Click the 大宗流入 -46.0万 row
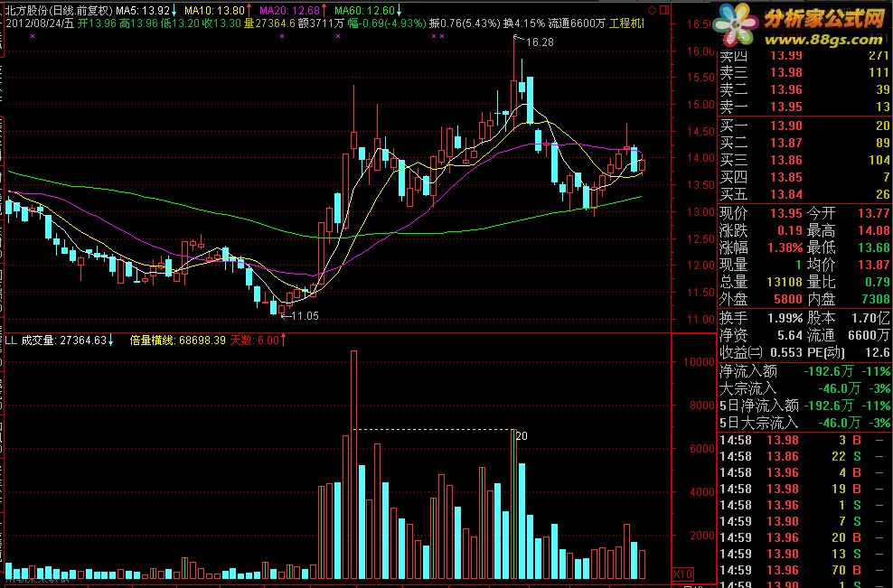Screen dimensions: 893x588 (x=804, y=388)
